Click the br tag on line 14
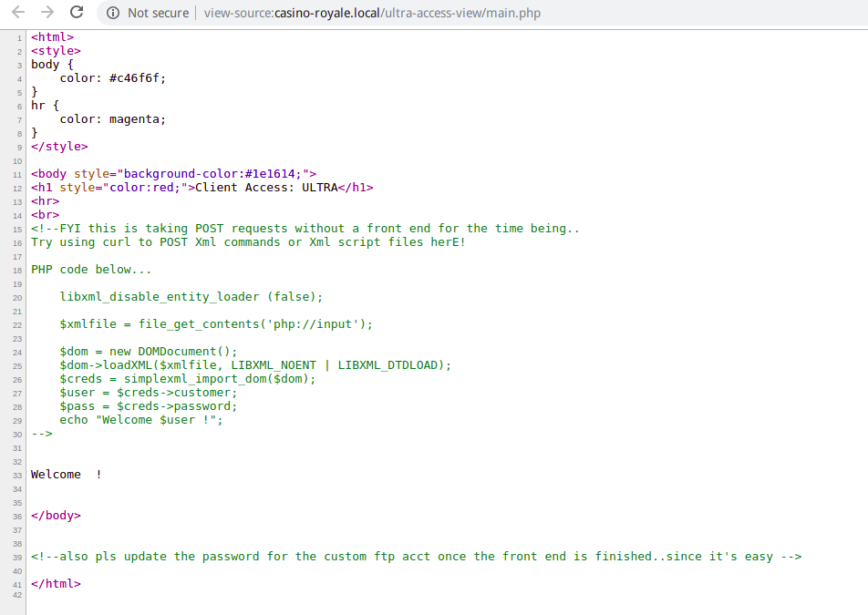 coord(45,215)
